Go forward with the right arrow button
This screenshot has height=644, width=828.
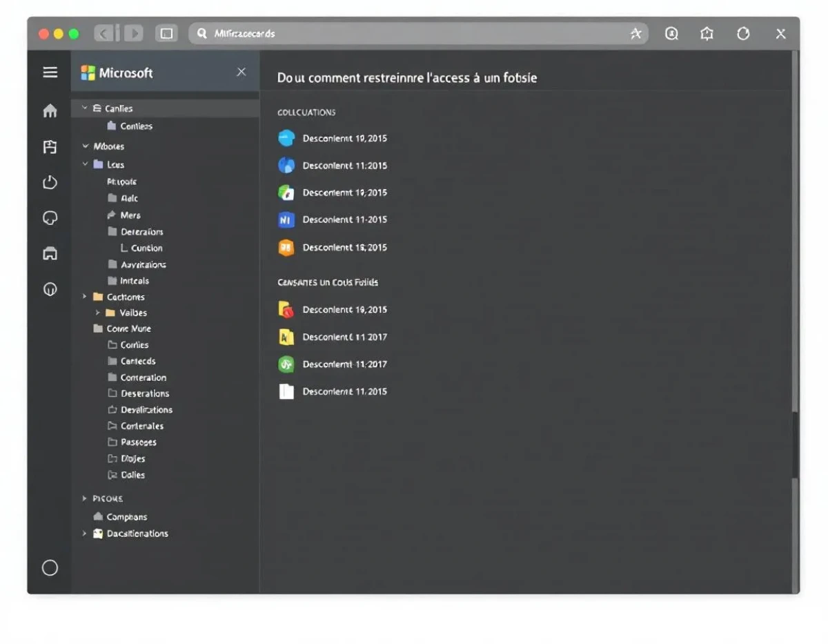(132, 33)
